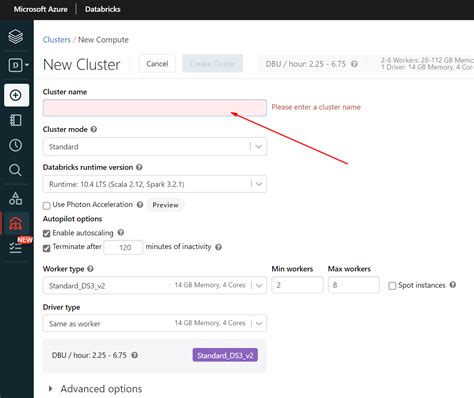
Task: Open the Driver type Same as worker dropdown
Action: coord(155,323)
